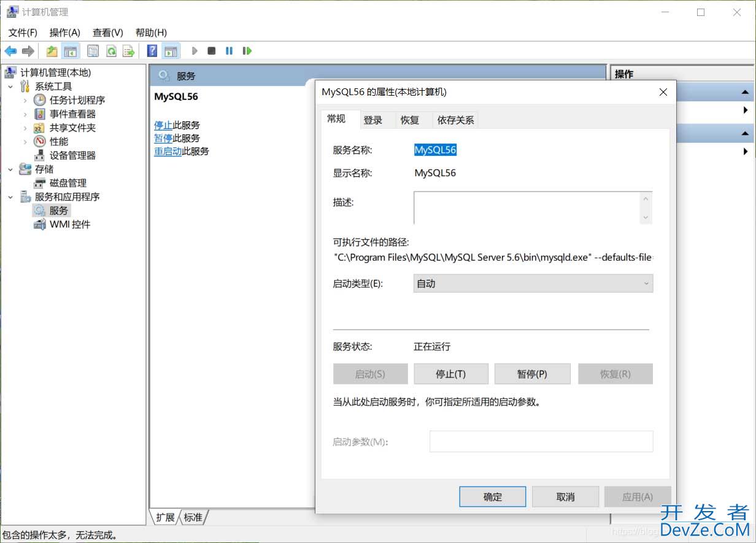756x543 pixels.
Task: Click the 设备管理器 icon in tree
Action: (40, 156)
